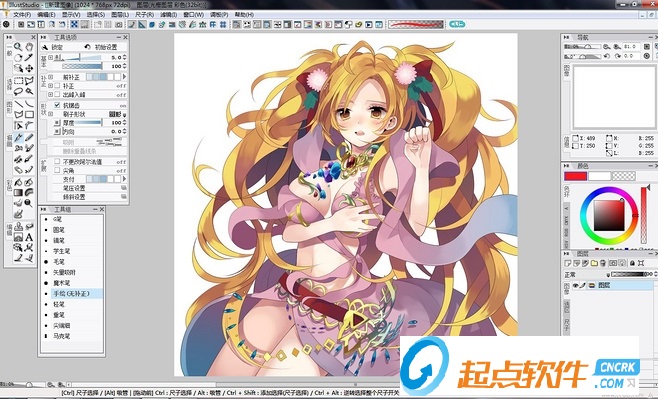Image resolution: width=658 pixels, height=399 pixels.
Task: Select the white background color swatch
Action: click(599, 176)
